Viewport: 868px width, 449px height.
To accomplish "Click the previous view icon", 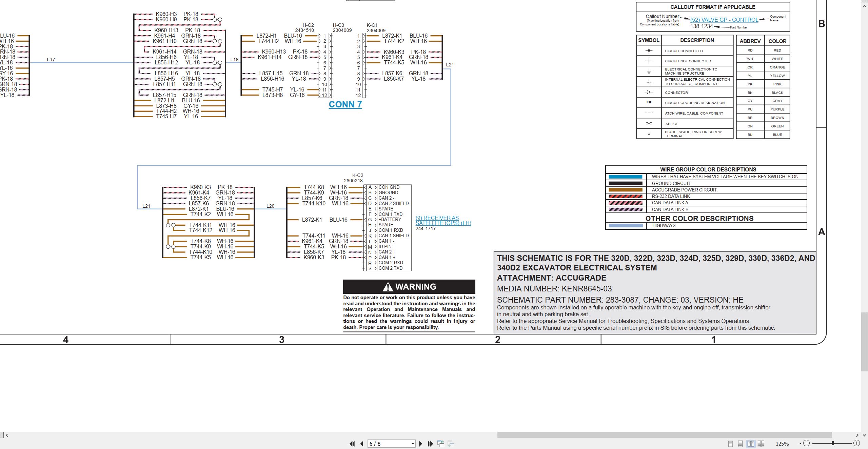I will tap(441, 444).
